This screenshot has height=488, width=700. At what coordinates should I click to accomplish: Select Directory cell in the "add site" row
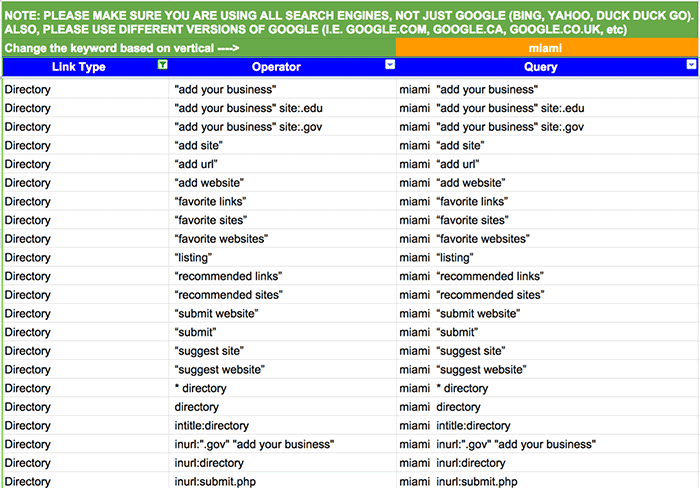pyautogui.click(x=86, y=146)
